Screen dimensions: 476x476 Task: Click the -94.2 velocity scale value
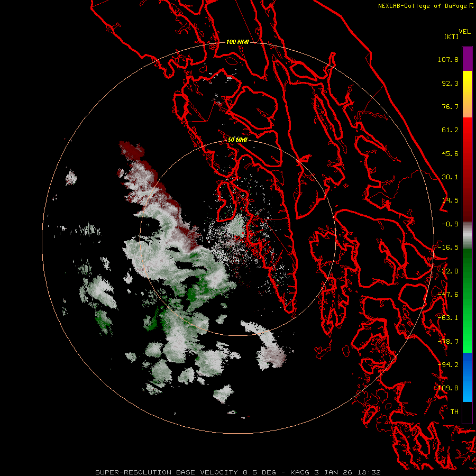pyautogui.click(x=448, y=365)
